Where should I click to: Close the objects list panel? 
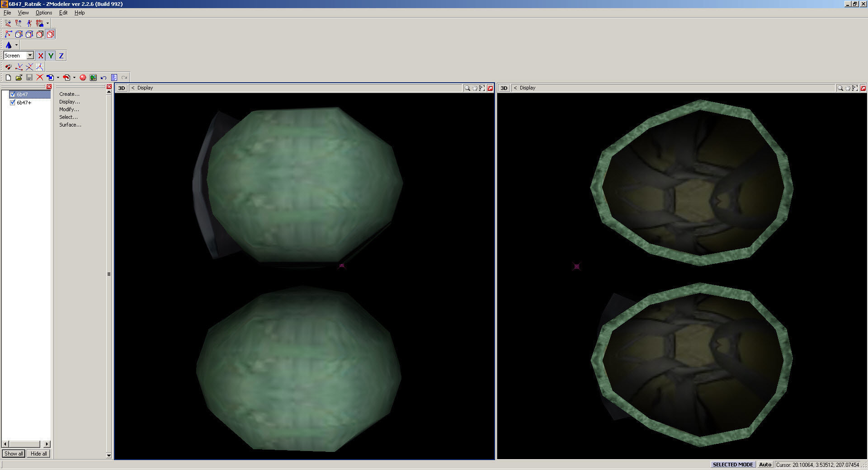(49, 86)
